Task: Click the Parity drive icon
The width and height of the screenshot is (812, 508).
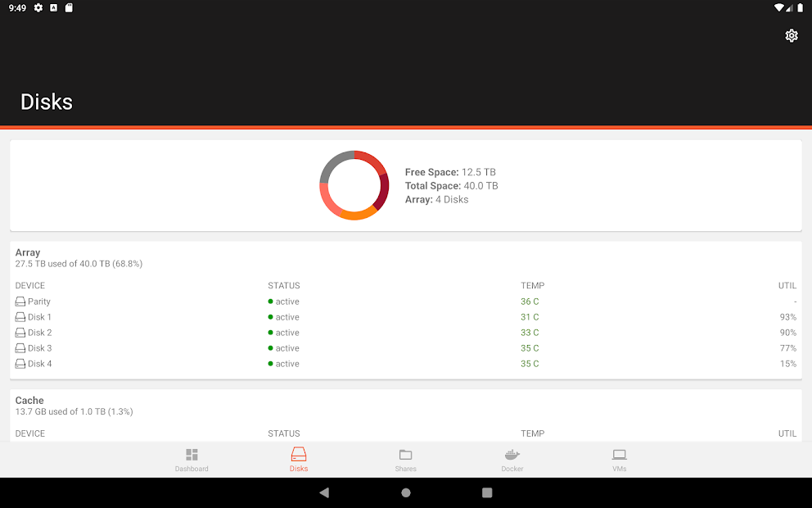Action: (x=20, y=302)
